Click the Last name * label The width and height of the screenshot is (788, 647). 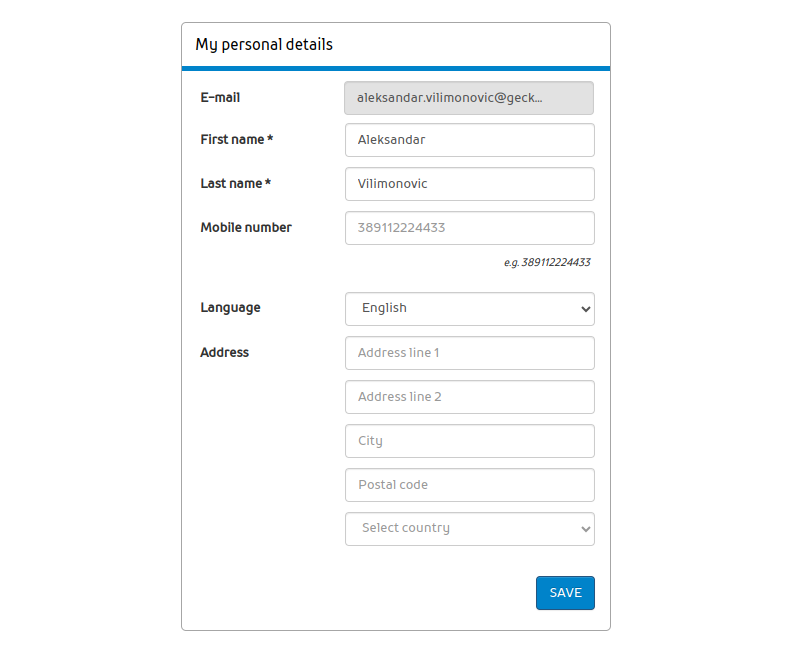pos(236,184)
